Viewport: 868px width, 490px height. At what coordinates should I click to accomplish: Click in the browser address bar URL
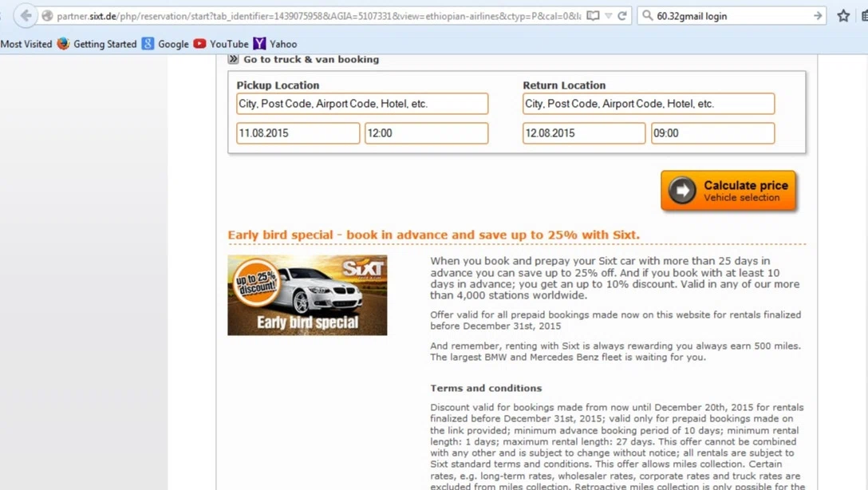318,16
